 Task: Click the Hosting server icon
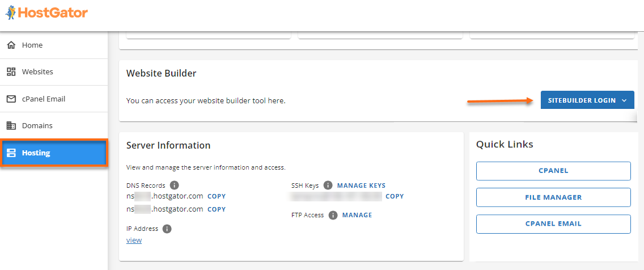(x=11, y=153)
